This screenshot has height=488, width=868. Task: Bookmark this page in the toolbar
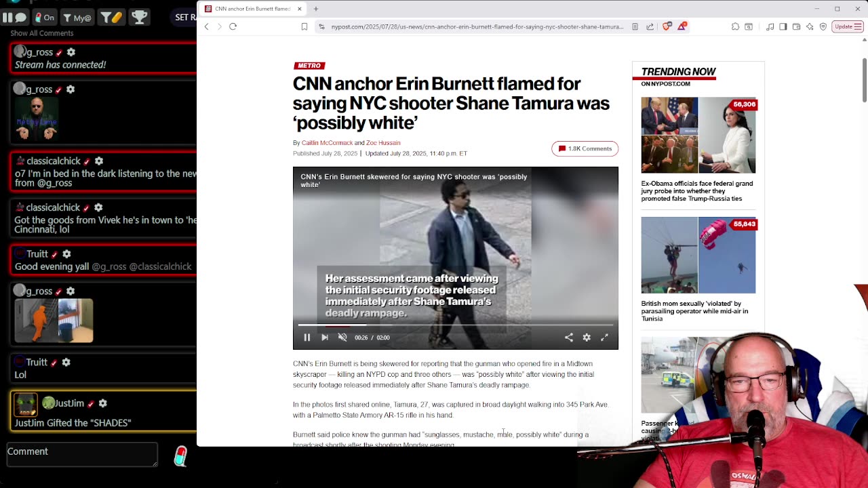click(x=304, y=26)
